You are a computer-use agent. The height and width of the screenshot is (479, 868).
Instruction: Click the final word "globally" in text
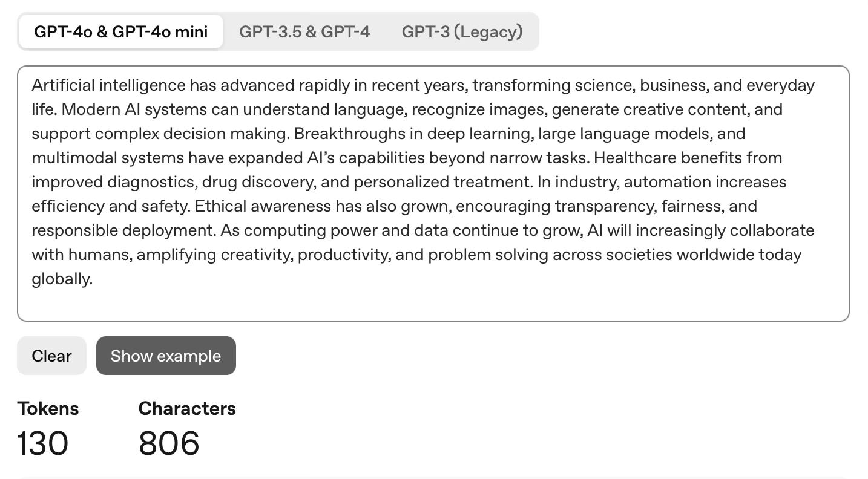point(59,279)
